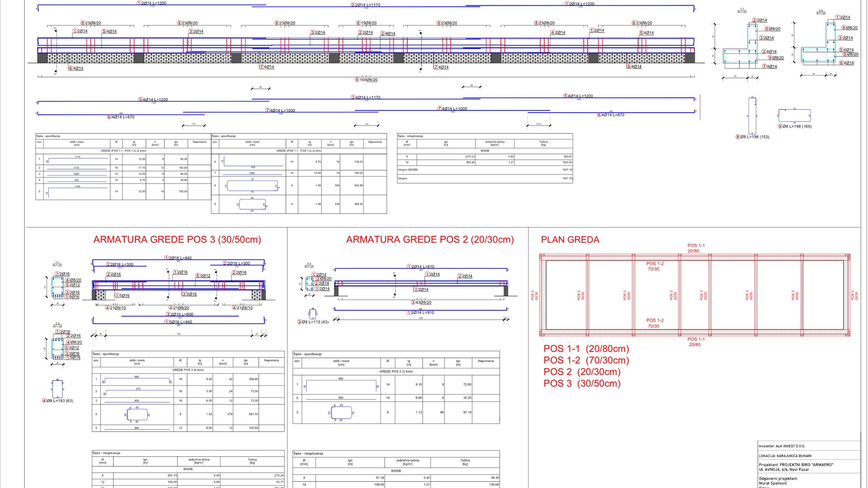The image size is (868, 488).
Task: Select the bar label 5Ø16 L=940
Action: click(x=178, y=322)
